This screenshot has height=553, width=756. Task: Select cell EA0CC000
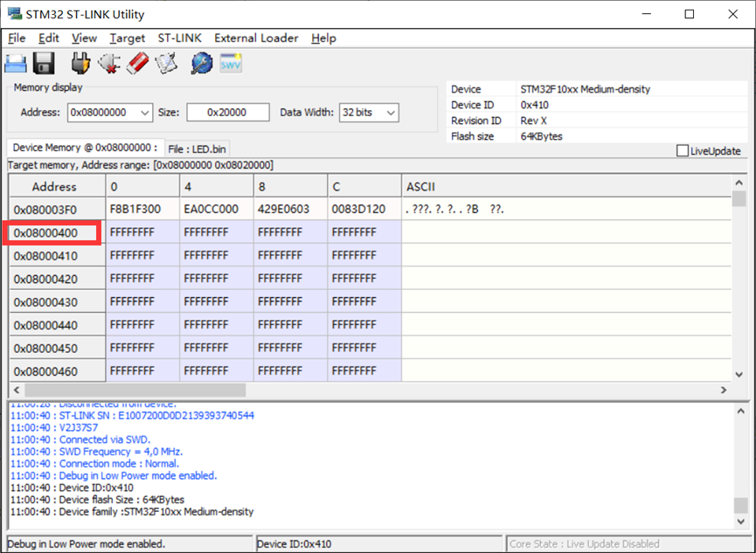[217, 210]
